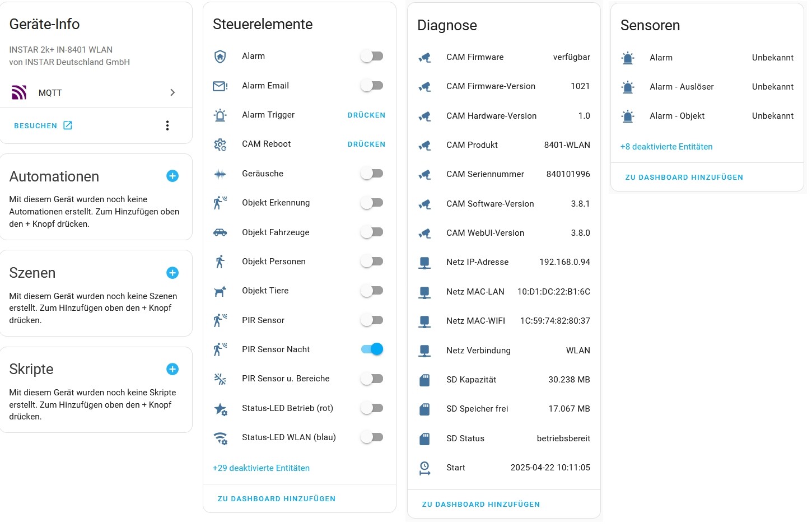812x532 pixels.
Task: Add a script using Skripte plus icon
Action: (x=172, y=369)
